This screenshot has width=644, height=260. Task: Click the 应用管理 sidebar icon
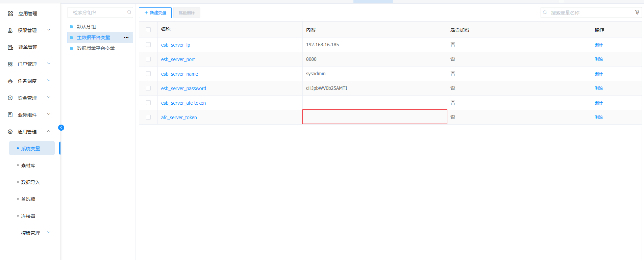pyautogui.click(x=10, y=14)
